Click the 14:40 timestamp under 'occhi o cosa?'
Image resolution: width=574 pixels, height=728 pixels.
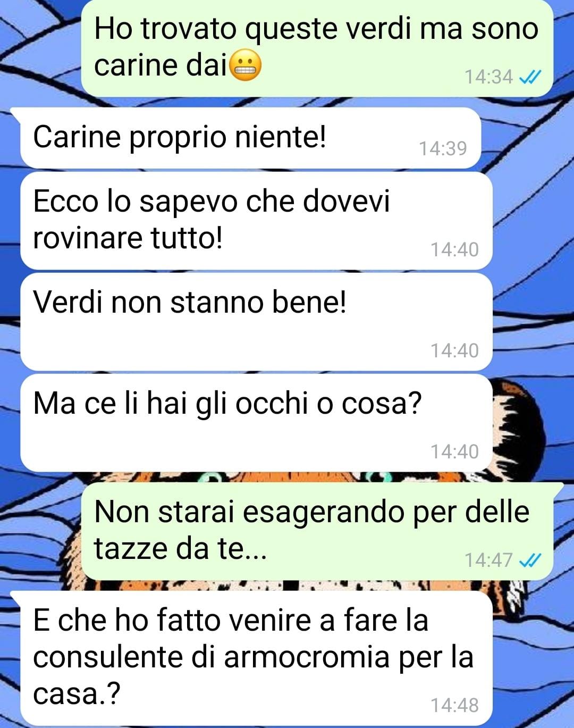tap(454, 451)
